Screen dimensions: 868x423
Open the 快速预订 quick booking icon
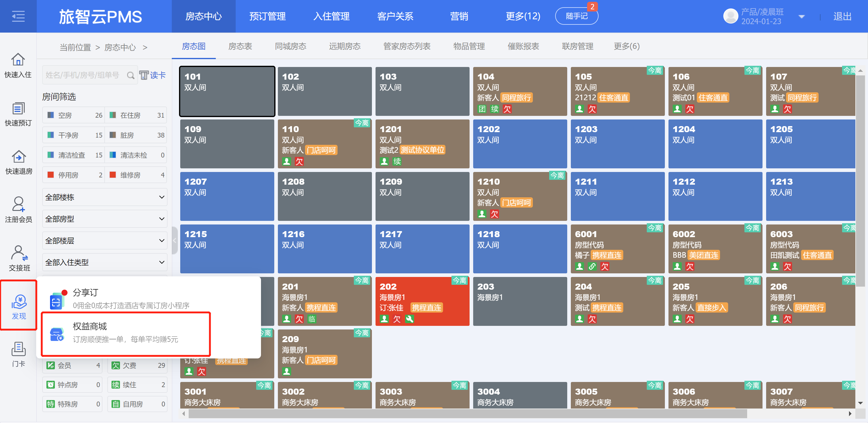pyautogui.click(x=18, y=108)
